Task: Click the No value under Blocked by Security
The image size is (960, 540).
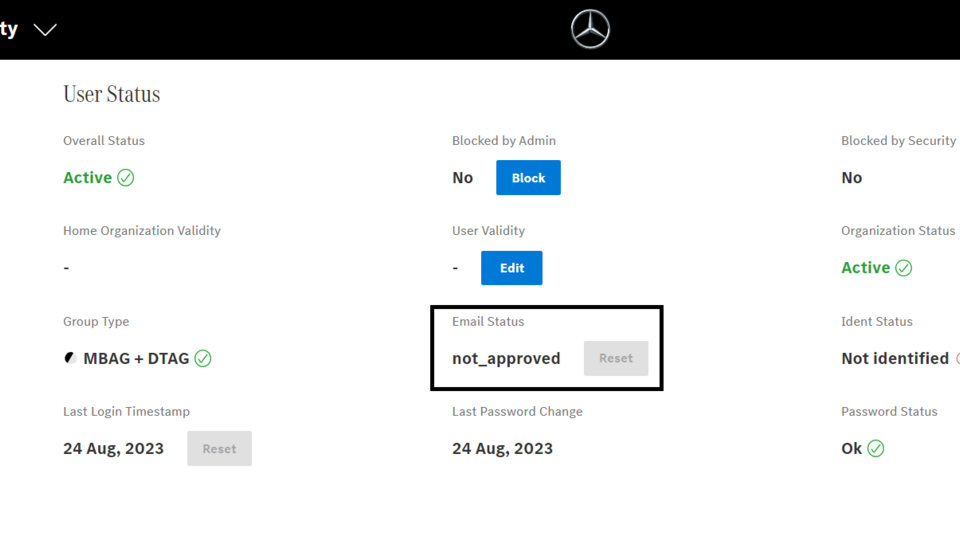Action: pos(851,178)
